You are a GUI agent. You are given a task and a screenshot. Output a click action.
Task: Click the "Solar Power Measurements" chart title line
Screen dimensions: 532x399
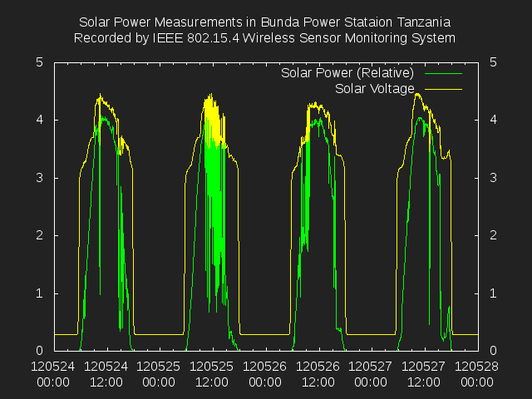pos(264,22)
